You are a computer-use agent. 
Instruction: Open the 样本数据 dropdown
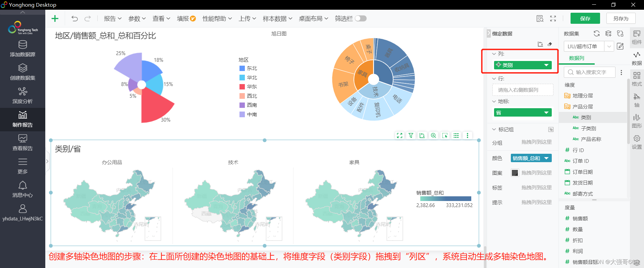pyautogui.click(x=277, y=18)
